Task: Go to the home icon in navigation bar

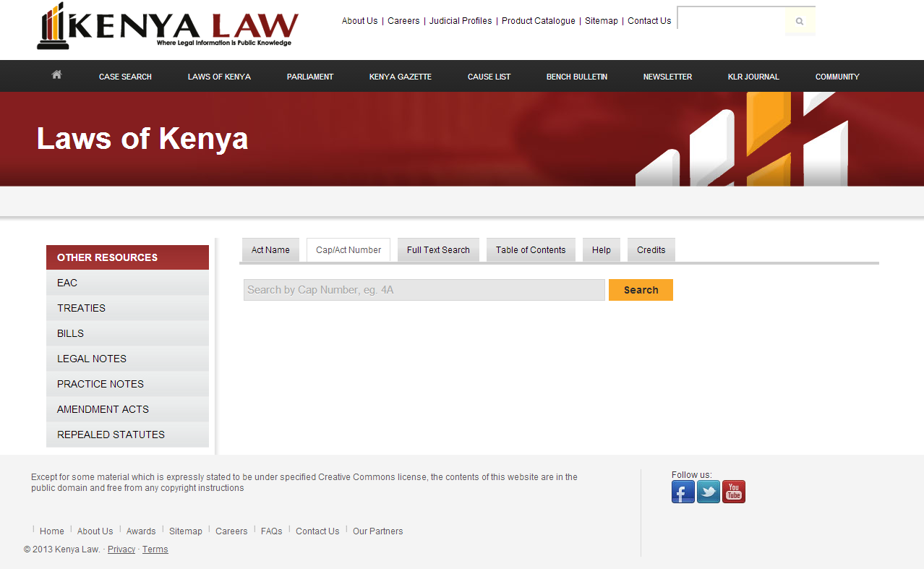Action: click(56, 74)
